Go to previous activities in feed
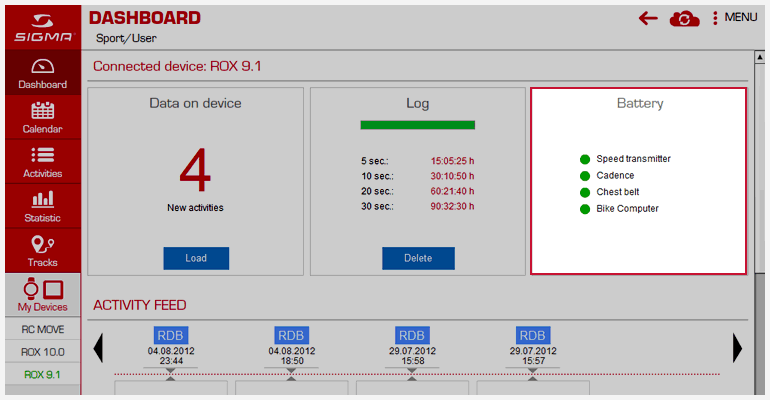This screenshot has height=400, width=770. click(98, 348)
